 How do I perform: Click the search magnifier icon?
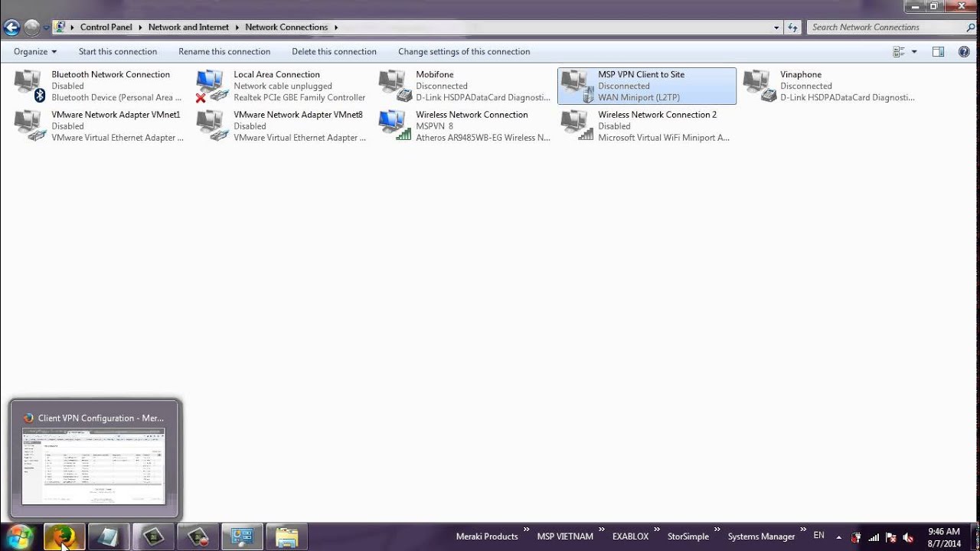tap(971, 28)
